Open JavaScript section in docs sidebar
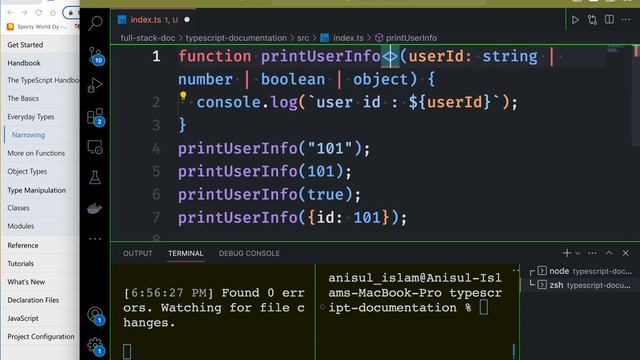The width and height of the screenshot is (640, 360). click(x=23, y=318)
